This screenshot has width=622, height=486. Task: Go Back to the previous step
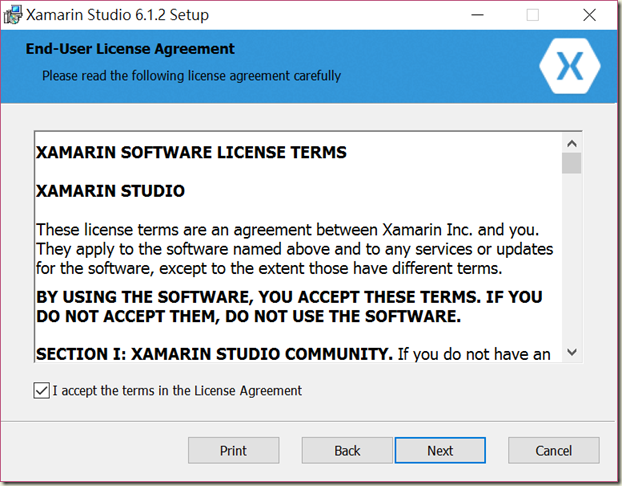[347, 450]
